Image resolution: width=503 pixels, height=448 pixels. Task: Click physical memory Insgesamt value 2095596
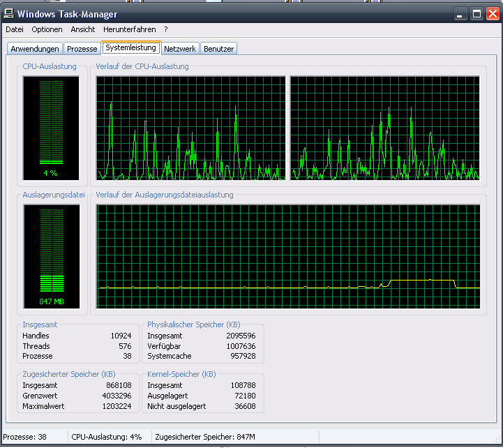click(x=241, y=336)
